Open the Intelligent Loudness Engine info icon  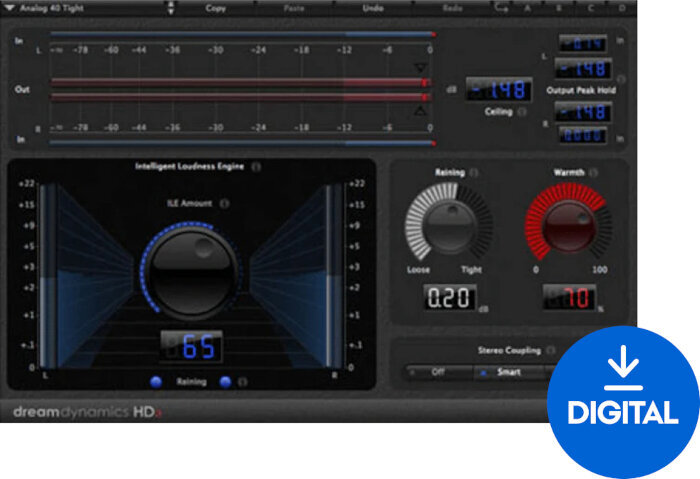pyautogui.click(x=256, y=167)
